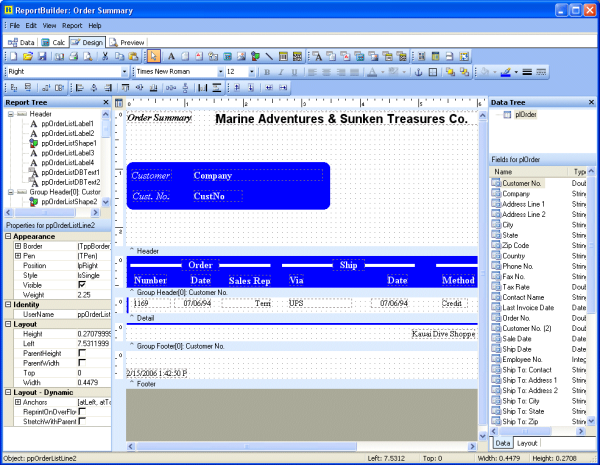Open the line color picker dropdown
The image size is (600, 465).
517,72
